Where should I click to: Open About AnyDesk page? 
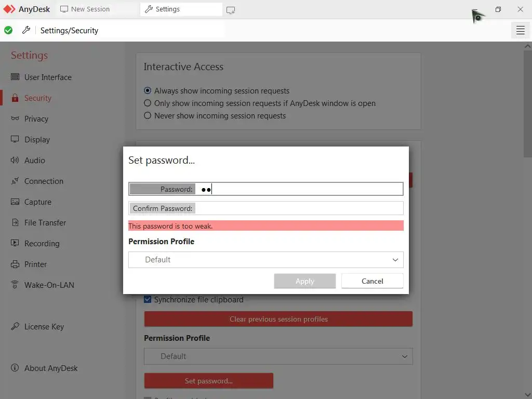[x=51, y=368]
